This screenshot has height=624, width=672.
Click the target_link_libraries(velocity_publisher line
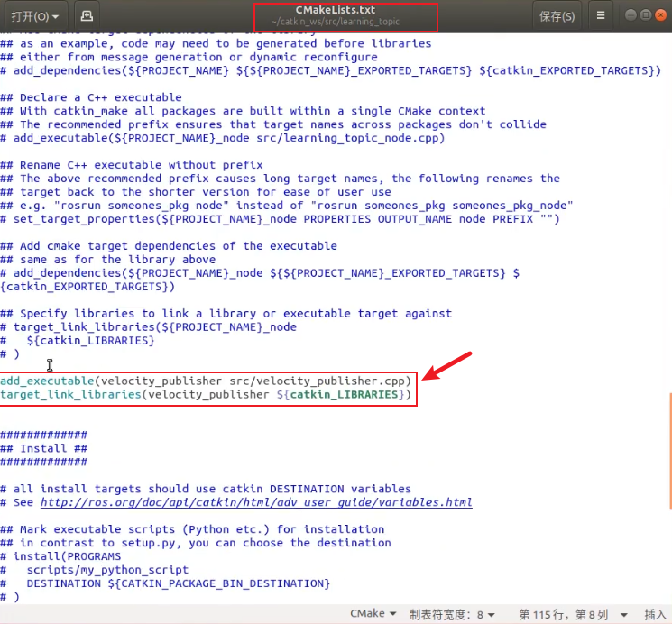206,394
